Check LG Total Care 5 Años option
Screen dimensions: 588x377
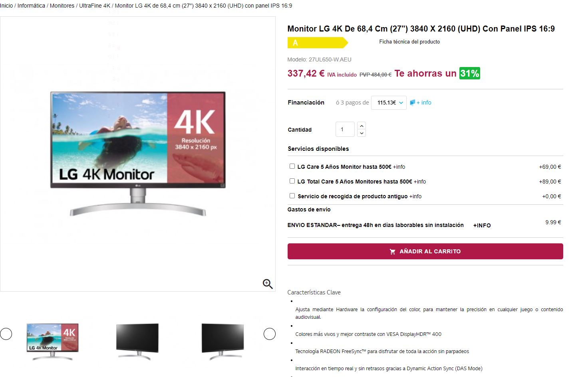292,181
